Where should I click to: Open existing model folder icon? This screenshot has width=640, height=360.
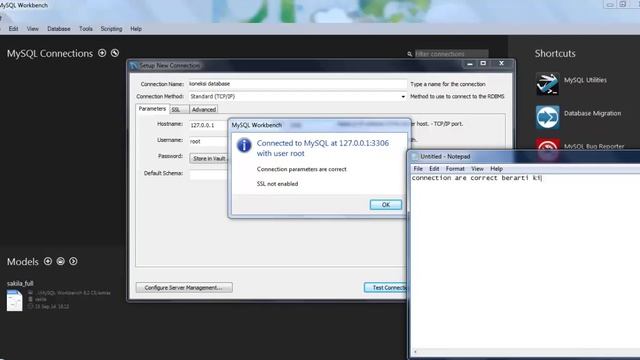coord(60,261)
